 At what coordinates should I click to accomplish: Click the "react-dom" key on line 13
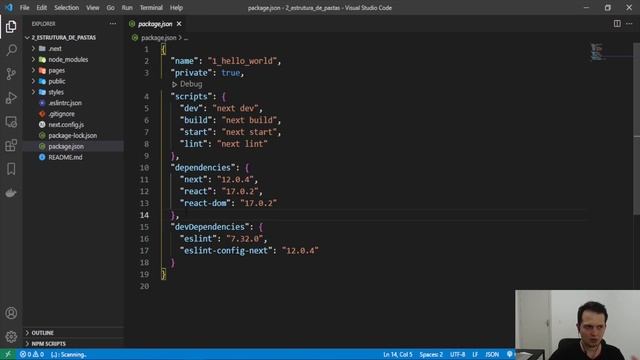click(x=205, y=203)
